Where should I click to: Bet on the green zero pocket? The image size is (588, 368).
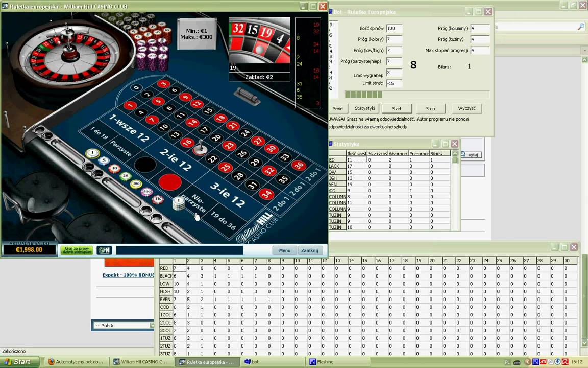136,87
